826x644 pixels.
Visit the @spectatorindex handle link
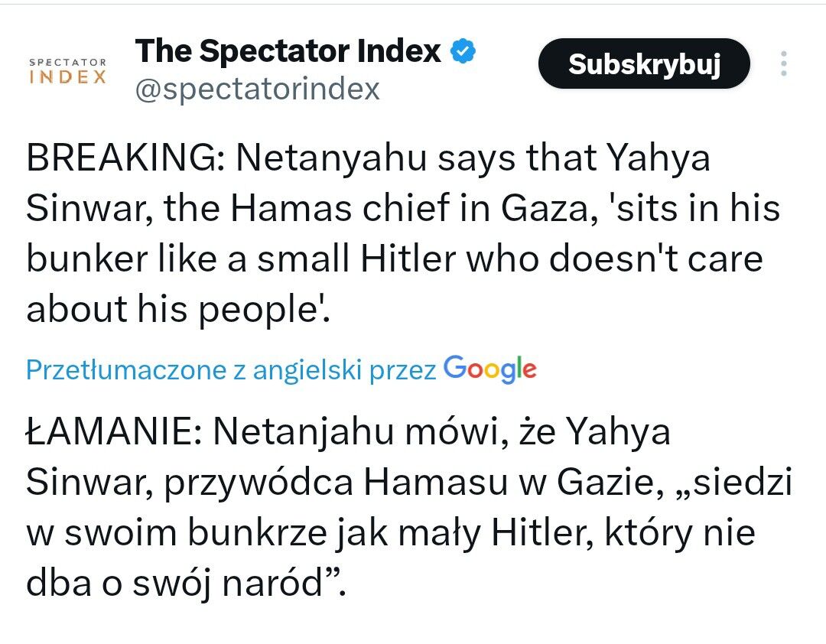[257, 89]
